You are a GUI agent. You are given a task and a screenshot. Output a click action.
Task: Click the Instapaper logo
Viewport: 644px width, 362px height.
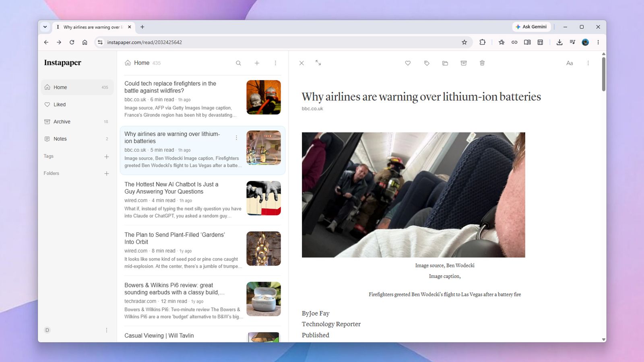point(62,63)
